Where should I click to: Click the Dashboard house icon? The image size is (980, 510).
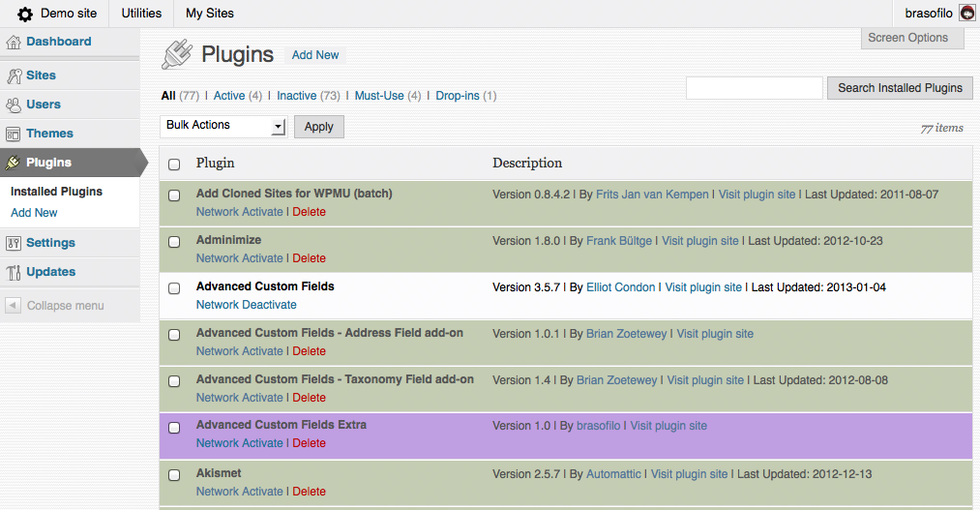click(x=14, y=42)
